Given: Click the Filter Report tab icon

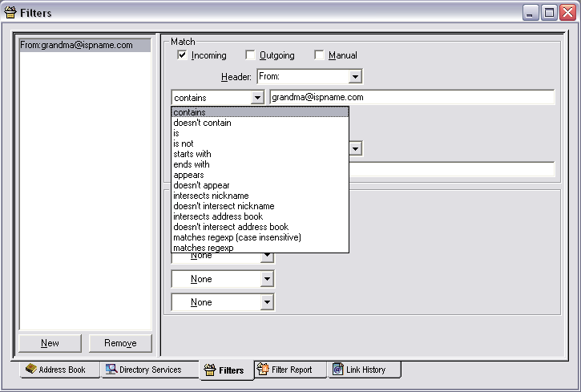Looking at the screenshot, I should 263,370.
